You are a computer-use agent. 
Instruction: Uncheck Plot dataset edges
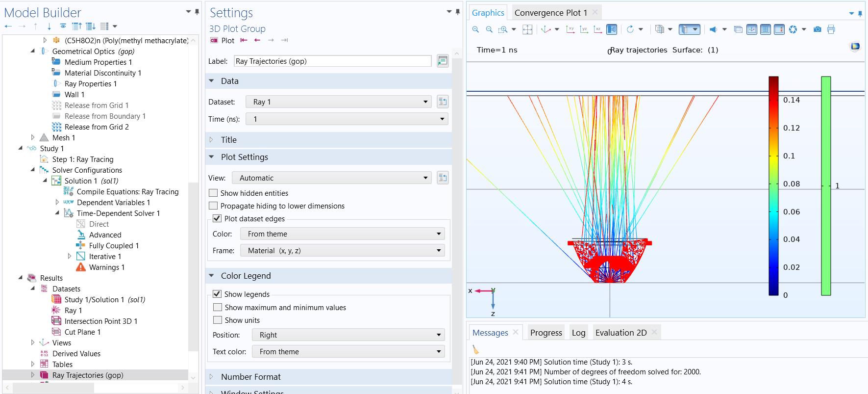217,218
